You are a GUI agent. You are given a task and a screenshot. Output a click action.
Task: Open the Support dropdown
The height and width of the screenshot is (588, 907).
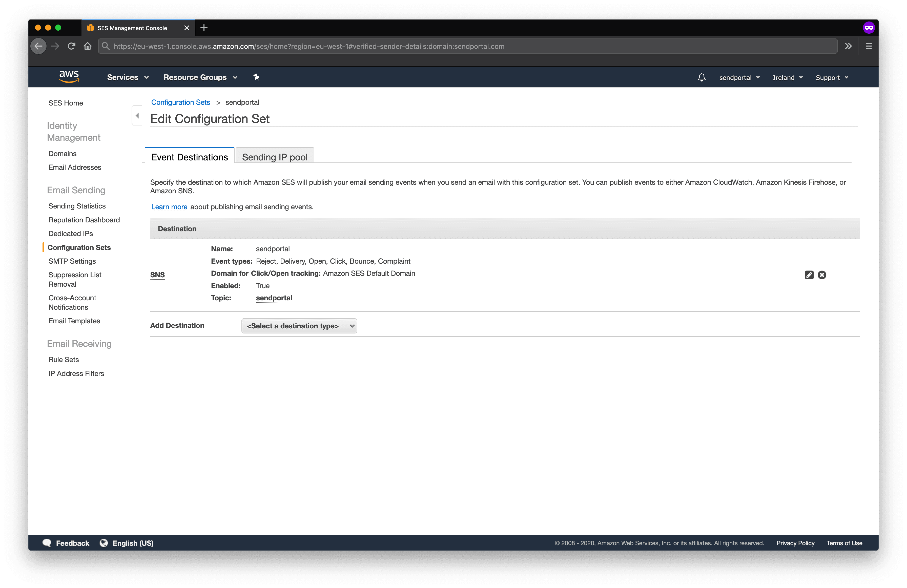pyautogui.click(x=832, y=77)
